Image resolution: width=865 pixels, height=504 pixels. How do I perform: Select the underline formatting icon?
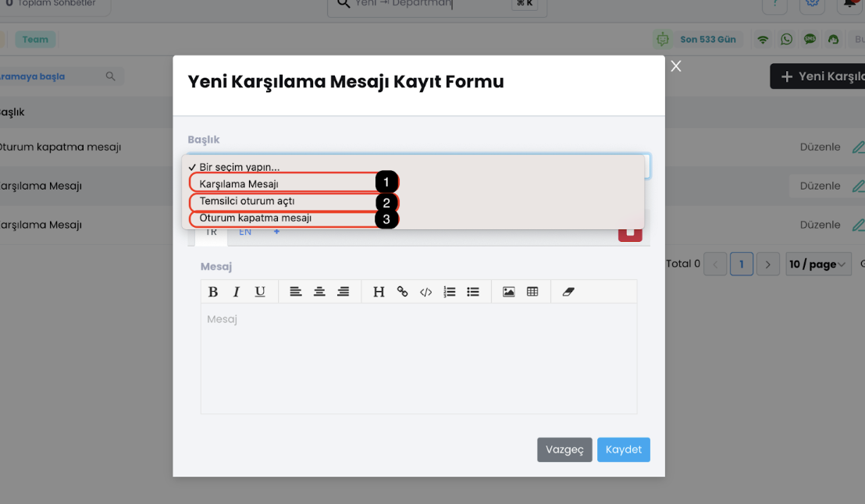click(260, 291)
